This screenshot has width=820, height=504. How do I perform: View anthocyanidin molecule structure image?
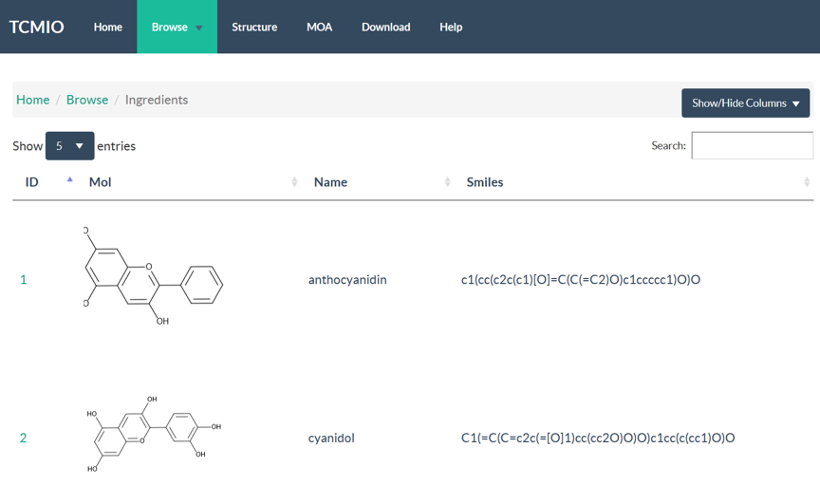(x=153, y=275)
